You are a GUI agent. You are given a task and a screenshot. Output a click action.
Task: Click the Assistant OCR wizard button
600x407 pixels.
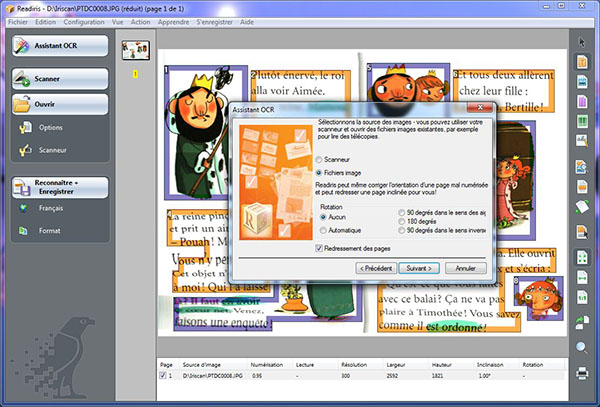click(x=58, y=46)
